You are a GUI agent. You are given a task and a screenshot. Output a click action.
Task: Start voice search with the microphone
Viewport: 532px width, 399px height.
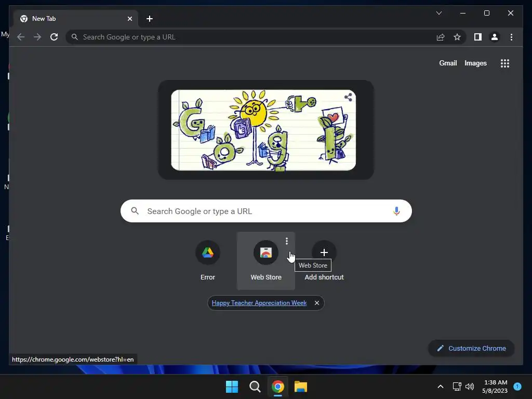coord(396,211)
